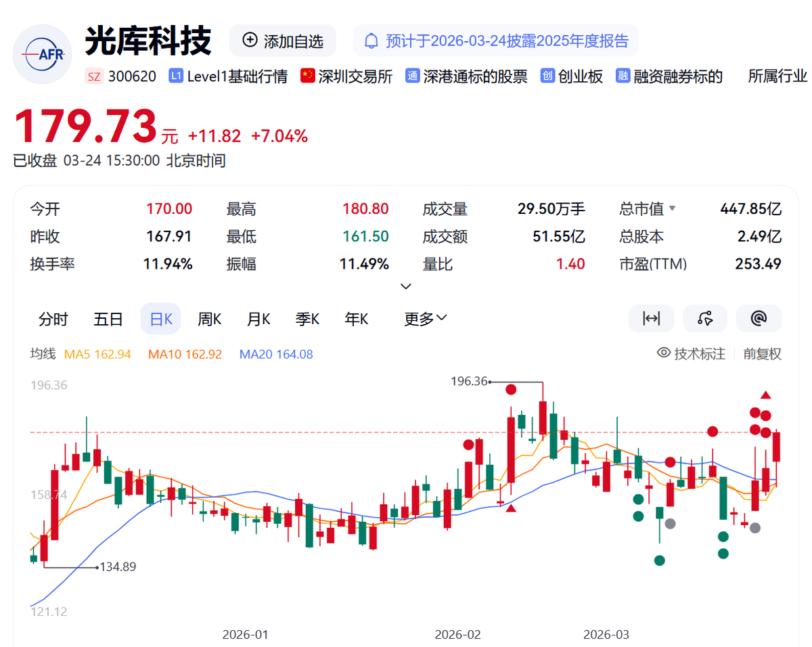812x647 pixels.
Task: Switch to the 月K chart tab
Action: (258, 319)
